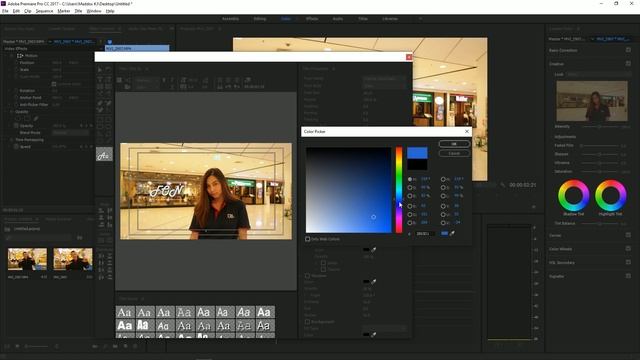Select the Y radio button in YUV column

443,206
